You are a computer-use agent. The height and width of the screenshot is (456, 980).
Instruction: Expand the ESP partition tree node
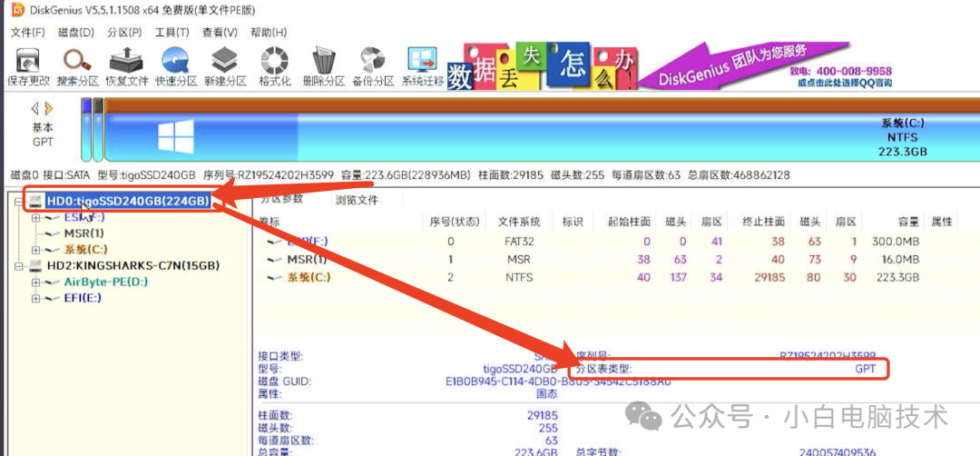(36, 217)
